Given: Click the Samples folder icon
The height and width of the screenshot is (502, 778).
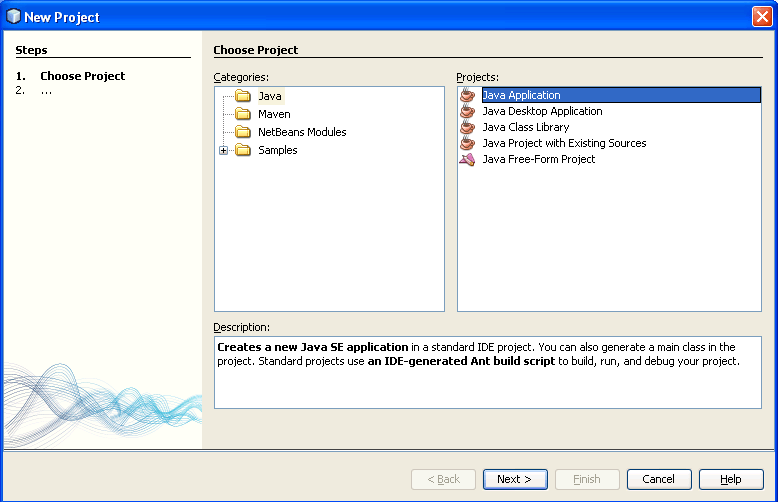Looking at the screenshot, I should coord(242,150).
